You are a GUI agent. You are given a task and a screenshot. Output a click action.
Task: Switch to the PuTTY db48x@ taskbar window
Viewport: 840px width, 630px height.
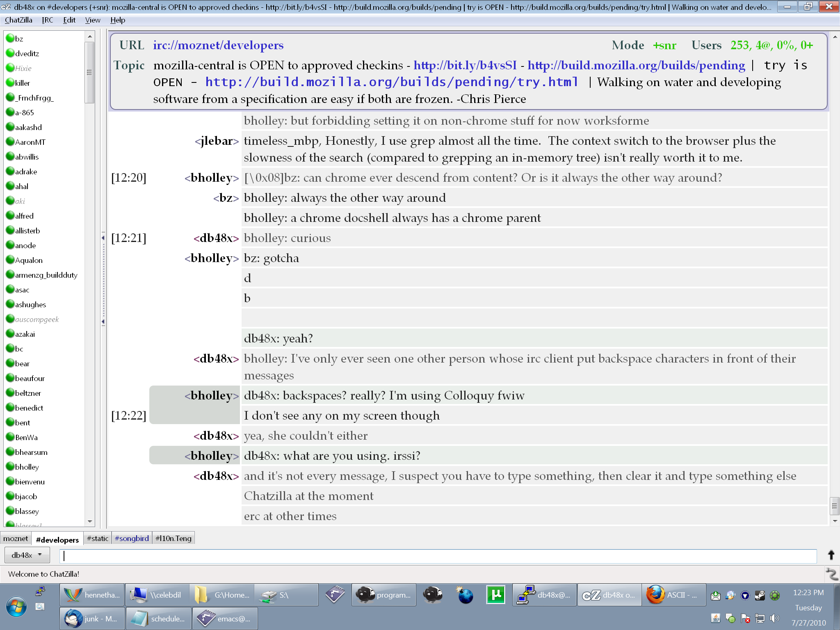[544, 595]
